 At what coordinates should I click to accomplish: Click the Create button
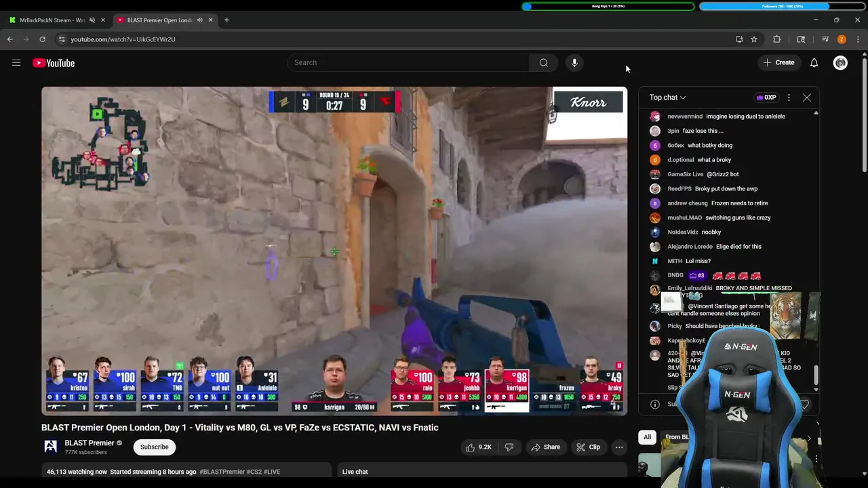click(x=778, y=63)
